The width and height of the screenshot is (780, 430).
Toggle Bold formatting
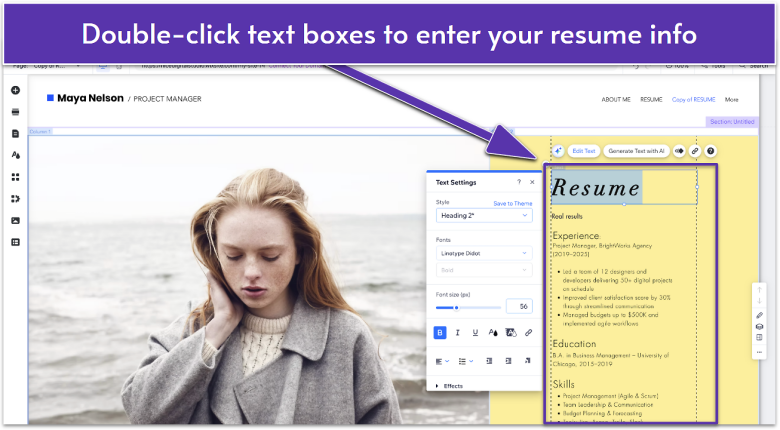click(439, 333)
